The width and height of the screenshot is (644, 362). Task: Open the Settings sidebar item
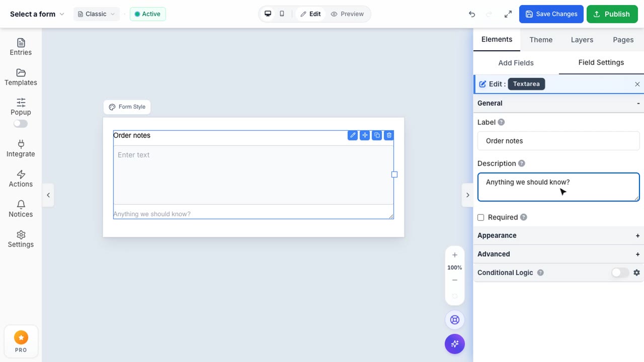pyautogui.click(x=21, y=239)
